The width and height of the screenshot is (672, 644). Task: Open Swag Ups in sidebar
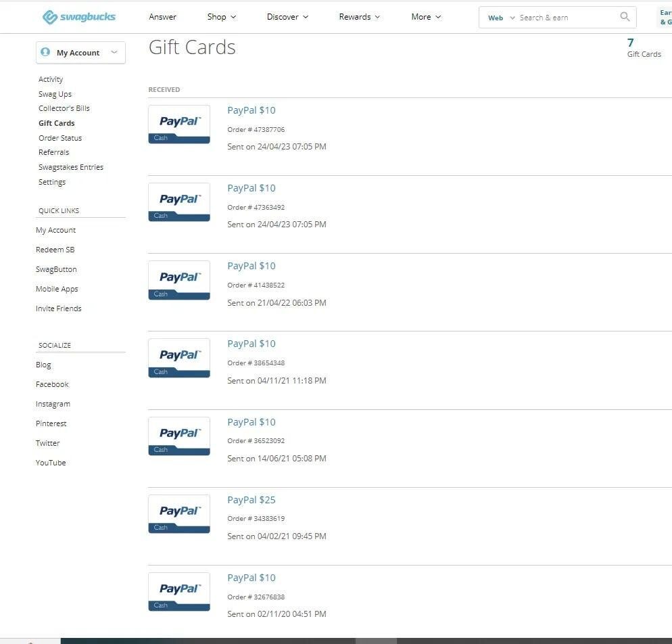point(55,94)
